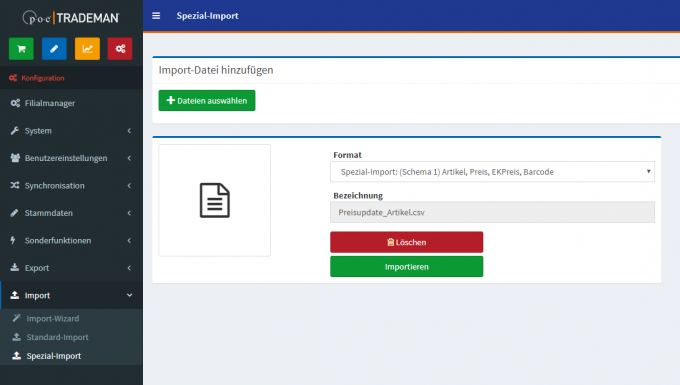680x385 pixels.
Task: Click the Bezeichnung label
Action: coord(358,196)
